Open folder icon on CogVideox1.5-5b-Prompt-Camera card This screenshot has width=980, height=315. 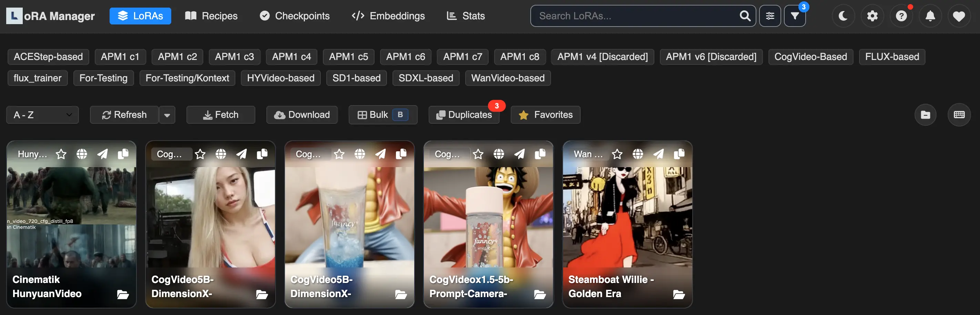coord(540,294)
